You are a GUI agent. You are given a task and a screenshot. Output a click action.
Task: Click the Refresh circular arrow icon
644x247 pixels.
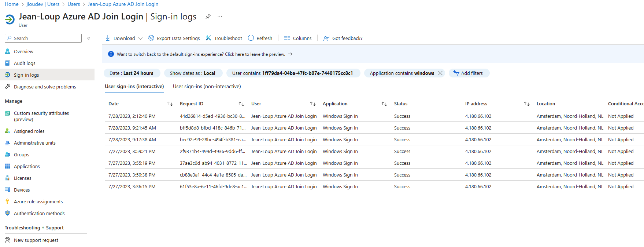pos(251,38)
